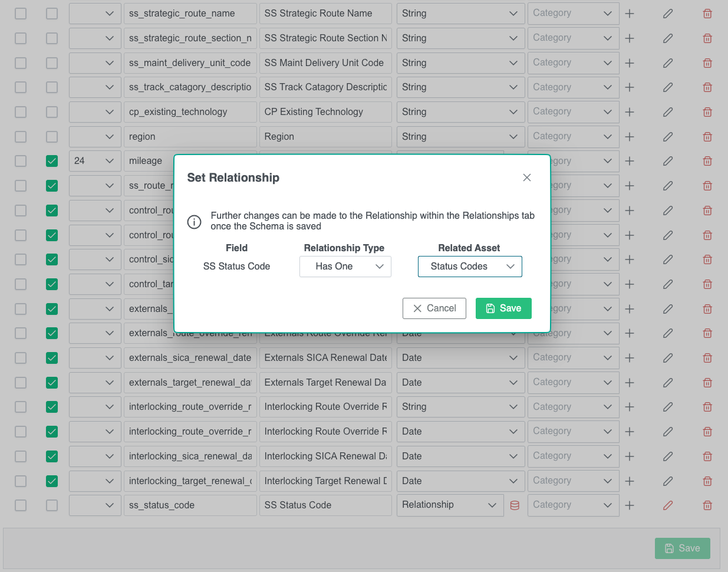This screenshot has width=728, height=572.
Task: Click the red edit pencil for ss_status_code row
Action: pyautogui.click(x=668, y=505)
